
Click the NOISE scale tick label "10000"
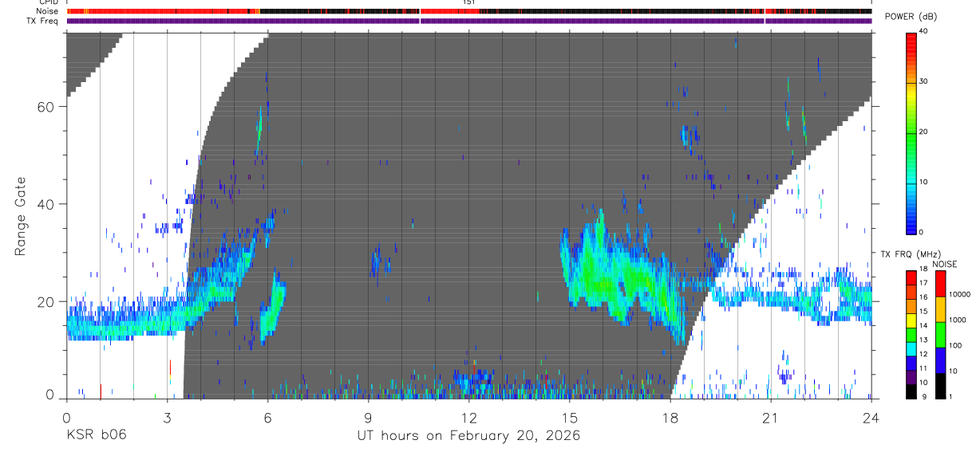pyautogui.click(x=959, y=294)
